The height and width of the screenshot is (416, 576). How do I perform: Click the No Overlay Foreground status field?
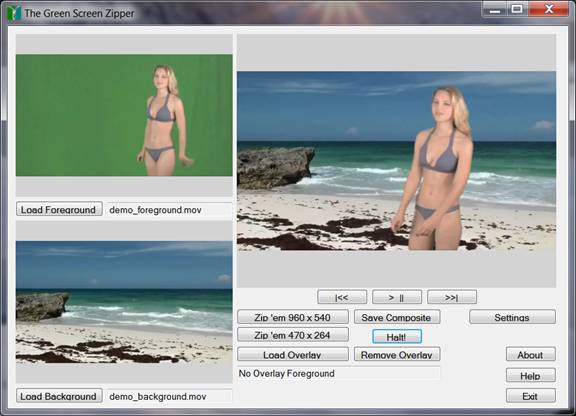pyautogui.click(x=338, y=373)
